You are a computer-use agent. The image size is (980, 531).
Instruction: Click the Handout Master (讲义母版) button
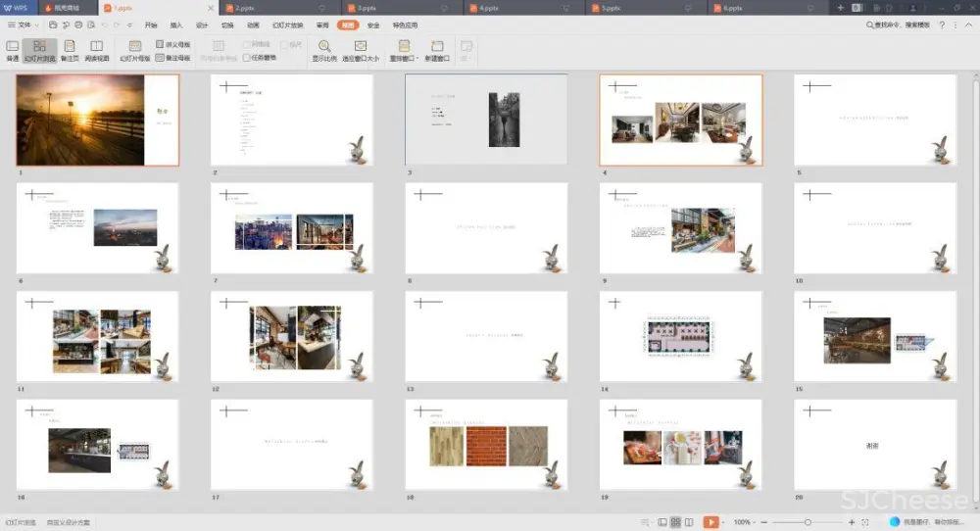click(173, 44)
